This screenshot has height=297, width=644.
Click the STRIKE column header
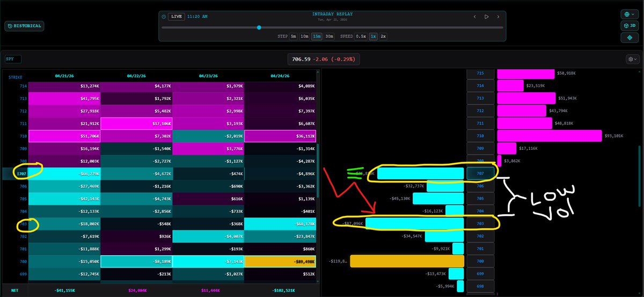tap(15, 77)
